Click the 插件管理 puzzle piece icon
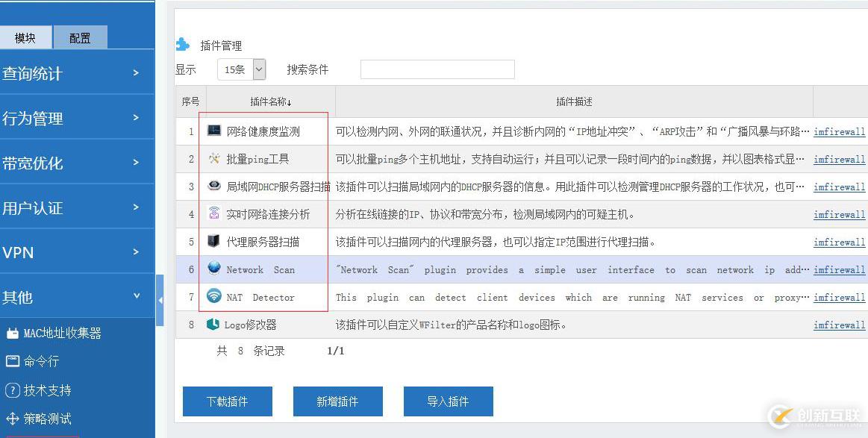The image size is (868, 438). pyautogui.click(x=183, y=44)
